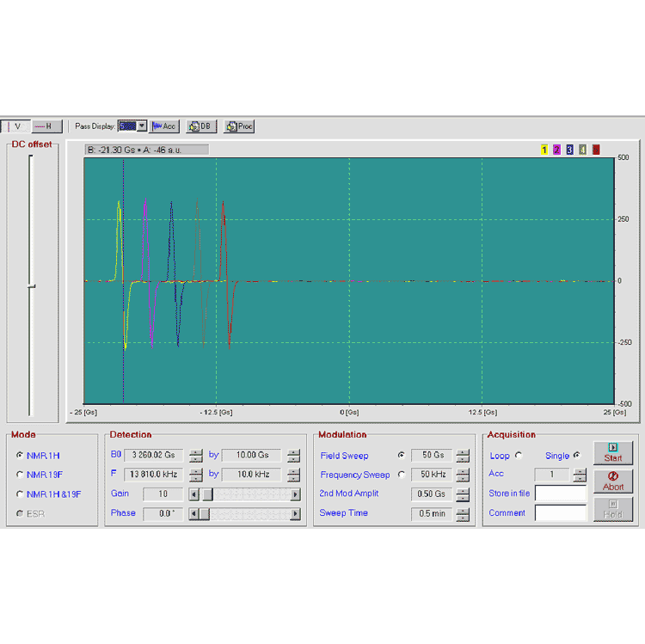Click the red pass 5 signal peak
The width and height of the screenshot is (645, 644).
tap(223, 202)
